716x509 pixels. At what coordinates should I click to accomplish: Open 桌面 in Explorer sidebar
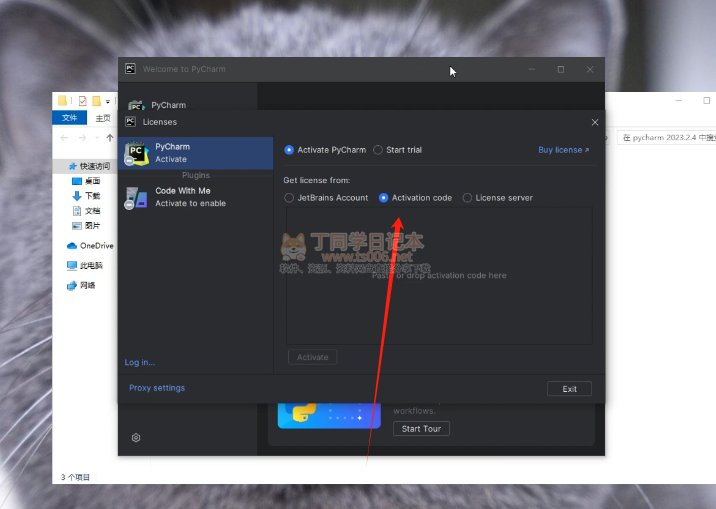[x=86, y=181]
